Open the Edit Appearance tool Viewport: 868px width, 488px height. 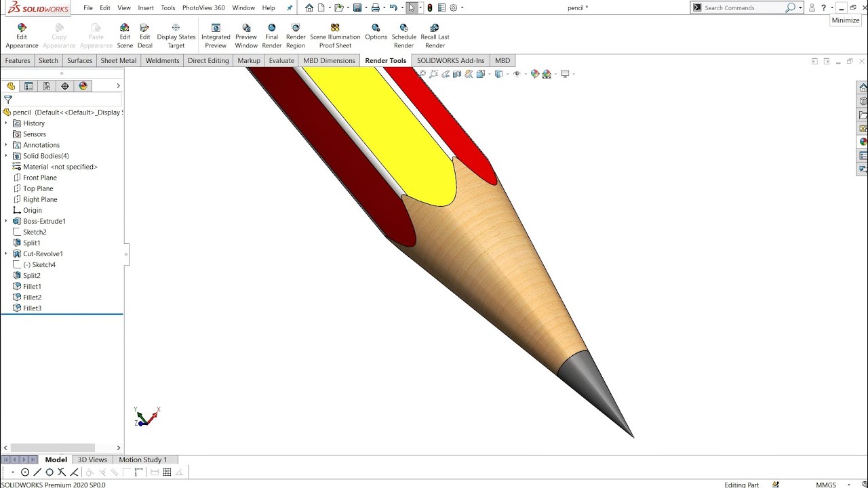point(22,36)
